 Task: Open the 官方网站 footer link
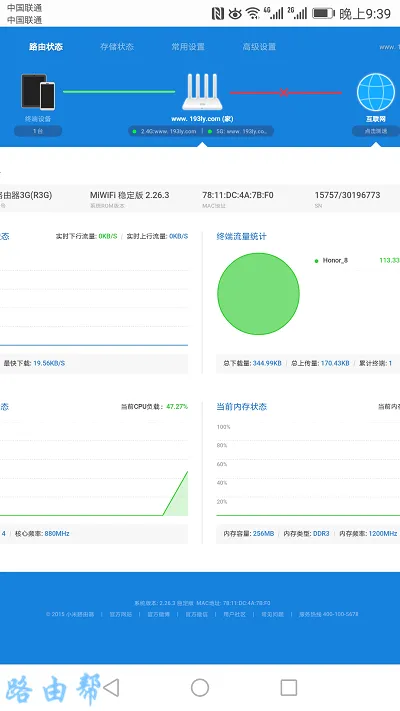(x=121, y=614)
